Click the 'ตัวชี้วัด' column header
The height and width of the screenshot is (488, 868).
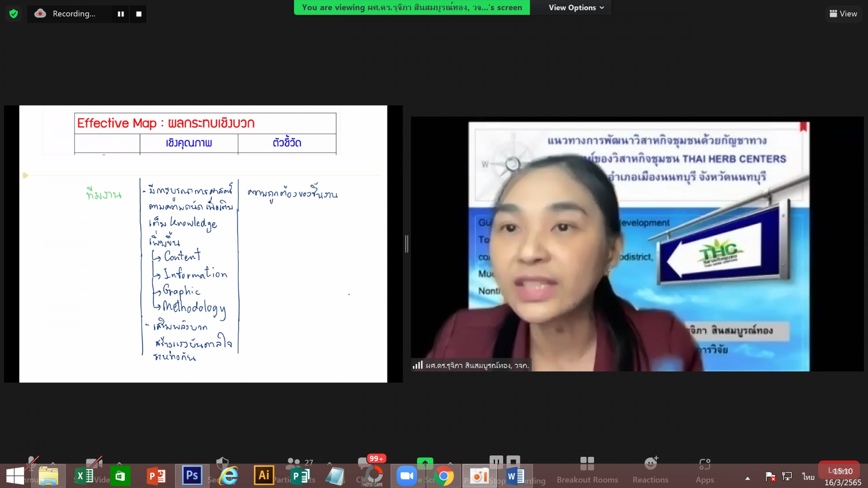(x=287, y=143)
